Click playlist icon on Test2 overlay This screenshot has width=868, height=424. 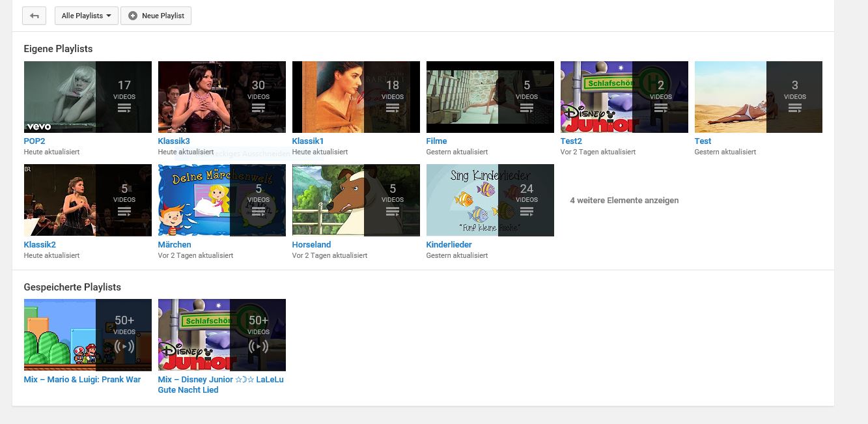point(661,107)
